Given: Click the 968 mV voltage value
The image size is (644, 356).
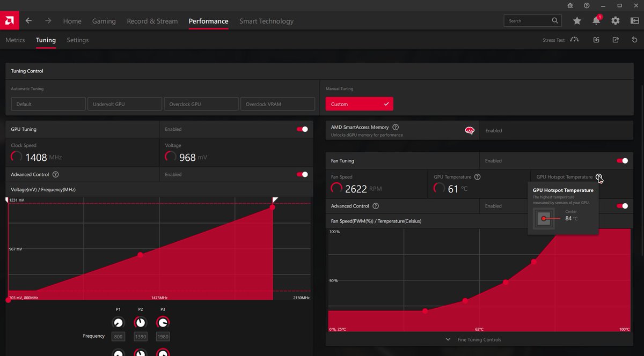Looking at the screenshot, I should coord(193,158).
